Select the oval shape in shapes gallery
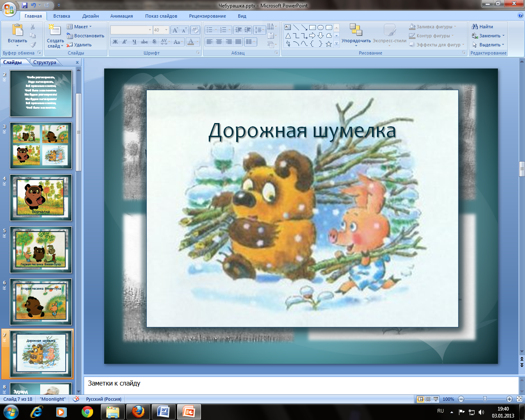 pos(321,27)
